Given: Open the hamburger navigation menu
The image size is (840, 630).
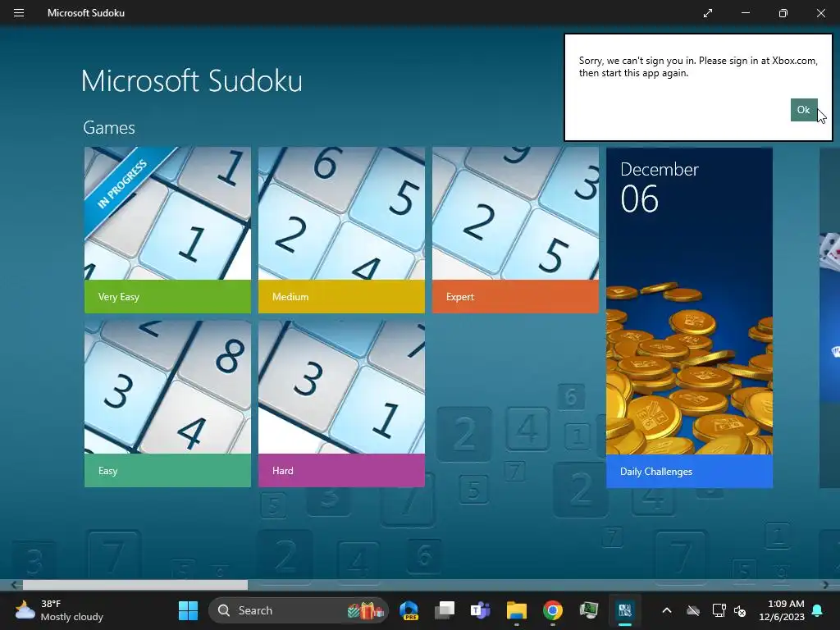Looking at the screenshot, I should coord(19,13).
